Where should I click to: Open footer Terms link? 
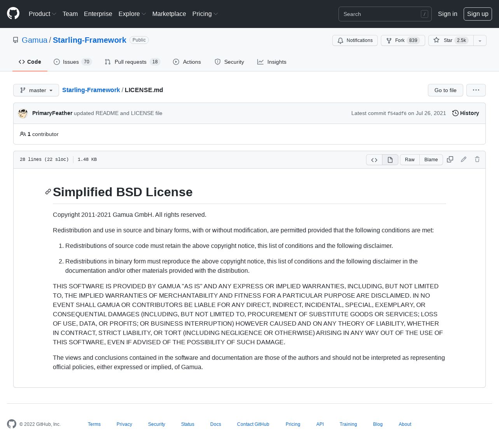click(94, 424)
